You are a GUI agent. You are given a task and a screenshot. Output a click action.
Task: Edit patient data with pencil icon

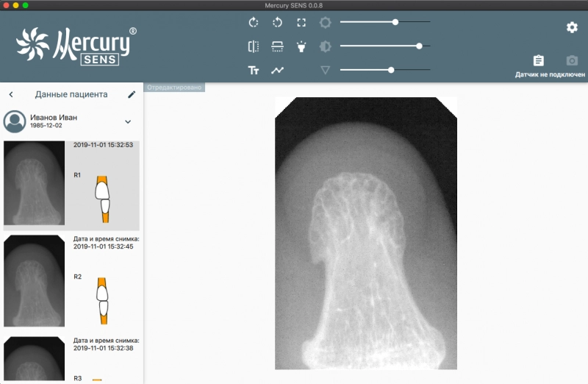[132, 94]
